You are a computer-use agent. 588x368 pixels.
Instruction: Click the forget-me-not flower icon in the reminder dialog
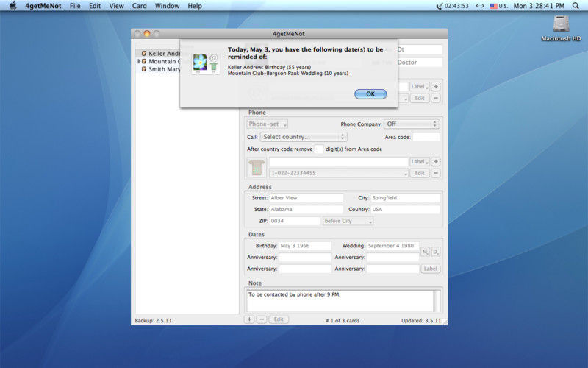[200, 63]
